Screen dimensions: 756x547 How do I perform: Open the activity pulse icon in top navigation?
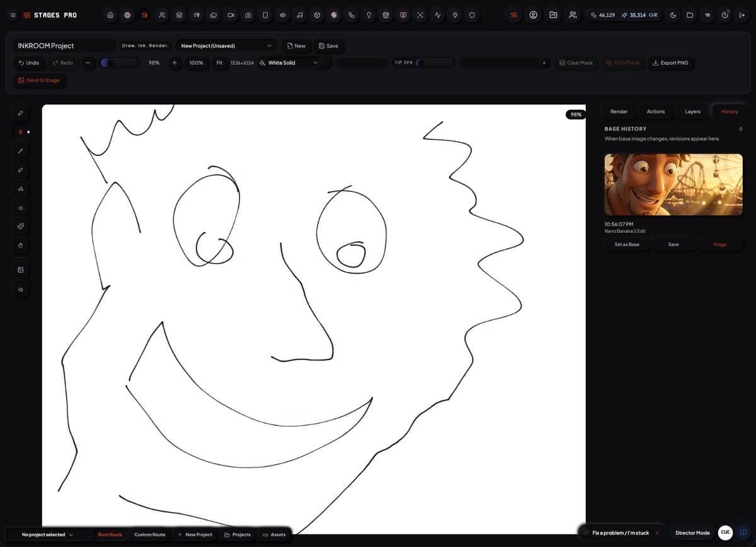(x=438, y=15)
